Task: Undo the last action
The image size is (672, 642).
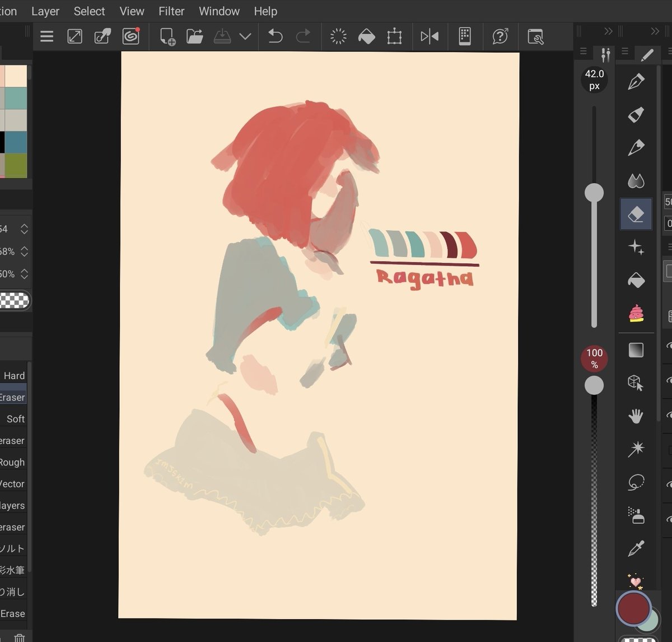Action: (x=275, y=37)
